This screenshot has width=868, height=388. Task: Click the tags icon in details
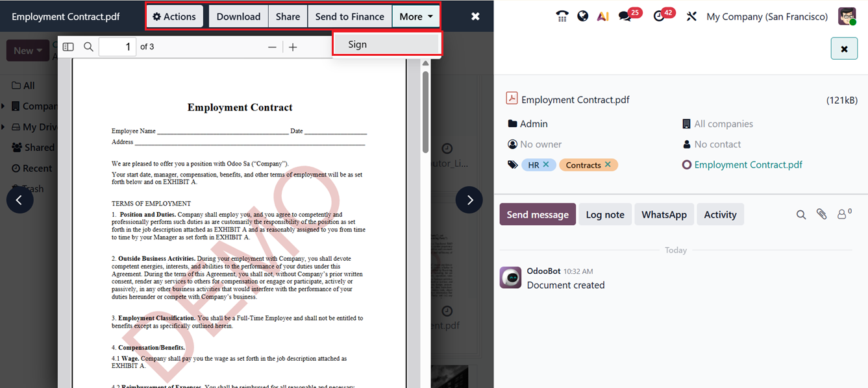click(x=512, y=165)
